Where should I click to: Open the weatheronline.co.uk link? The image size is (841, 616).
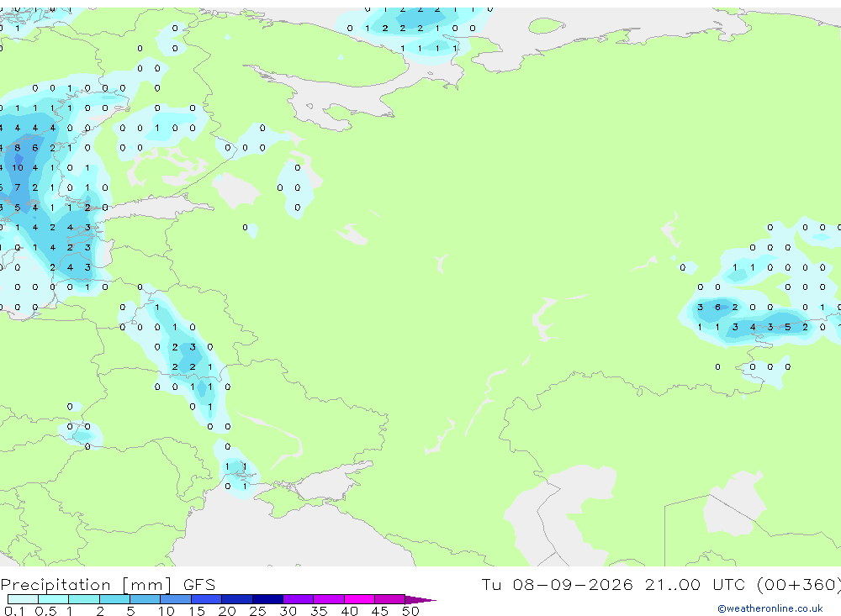[x=770, y=608]
